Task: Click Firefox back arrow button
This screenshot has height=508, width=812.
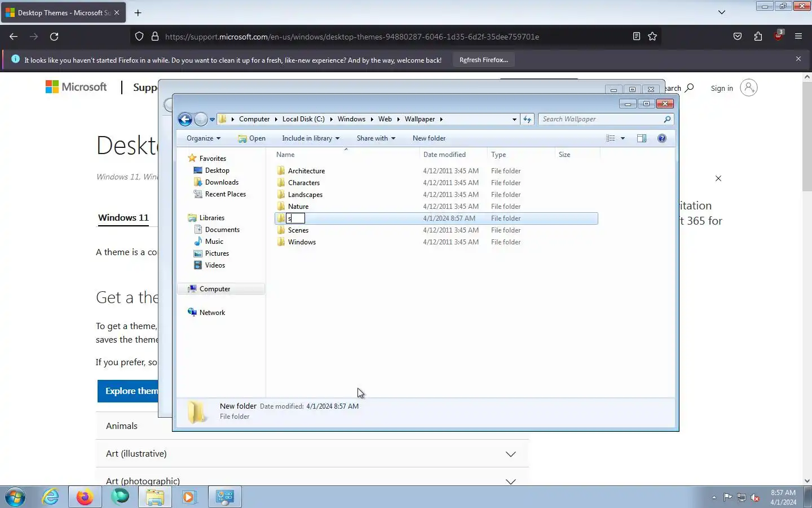Action: tap(14, 37)
